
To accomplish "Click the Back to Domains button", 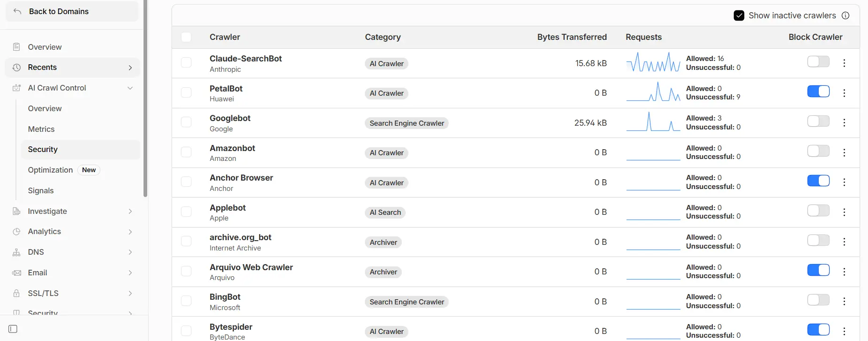I will pos(72,11).
